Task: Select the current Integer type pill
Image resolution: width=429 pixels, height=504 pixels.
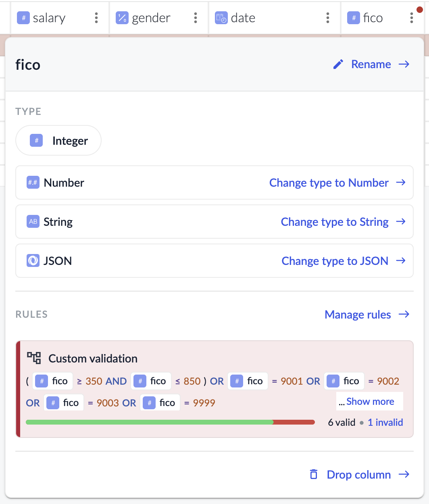Action: [x=58, y=141]
